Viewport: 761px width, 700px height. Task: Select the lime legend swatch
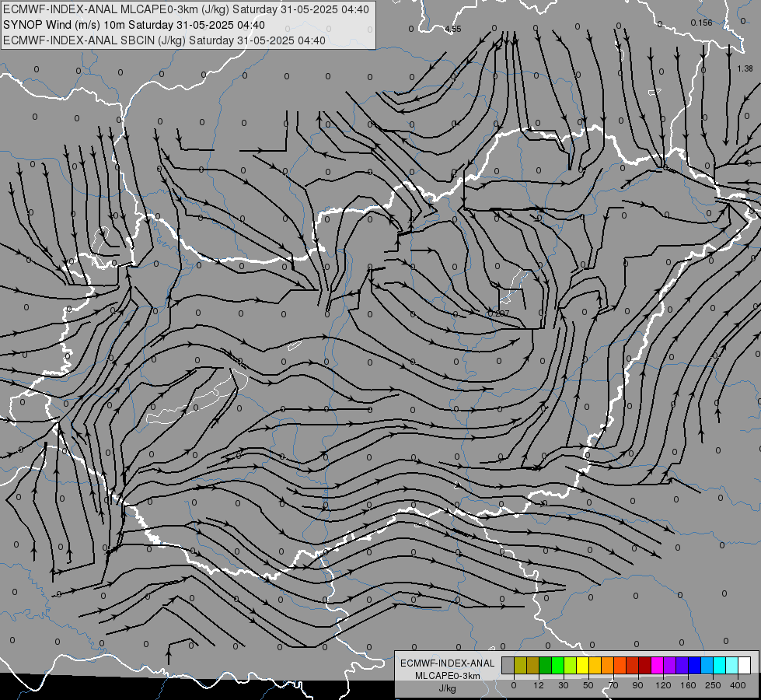pyautogui.click(x=571, y=665)
